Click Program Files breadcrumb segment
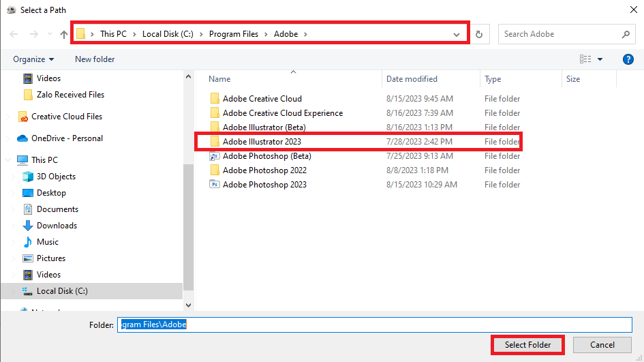 (x=234, y=34)
